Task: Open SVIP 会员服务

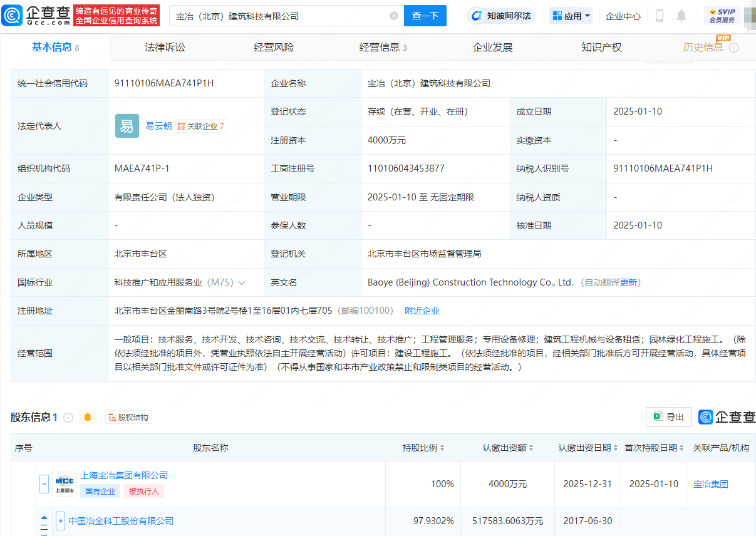Action: coord(723,16)
